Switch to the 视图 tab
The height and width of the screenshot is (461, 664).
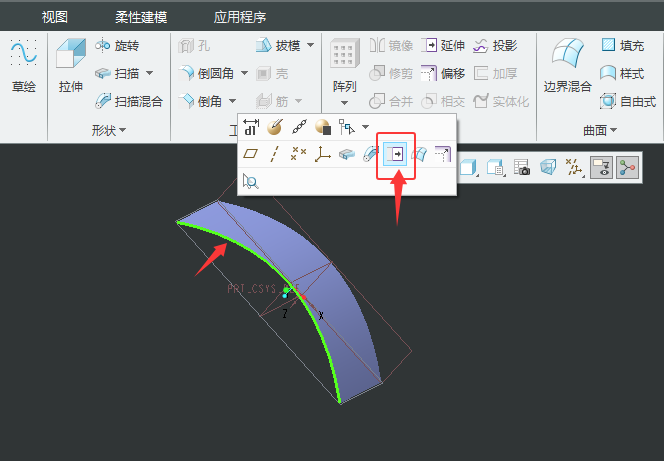55,17
